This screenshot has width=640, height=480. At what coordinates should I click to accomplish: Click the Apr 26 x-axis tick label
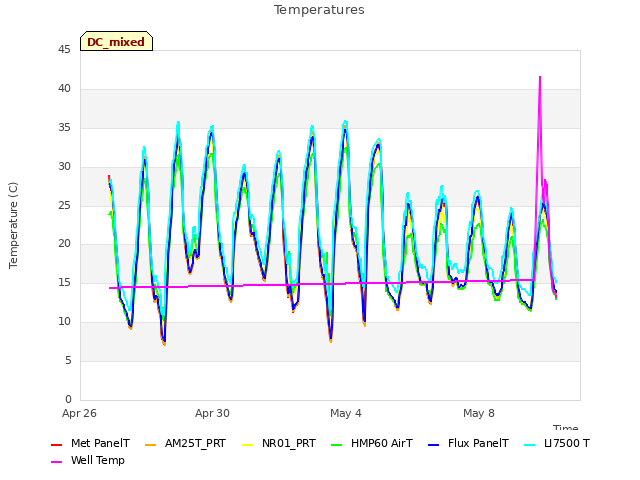[79, 413]
